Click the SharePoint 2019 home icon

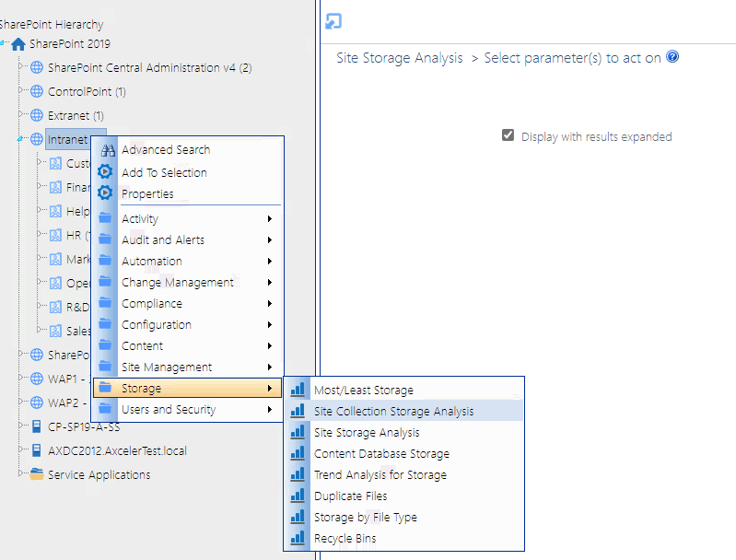18,44
